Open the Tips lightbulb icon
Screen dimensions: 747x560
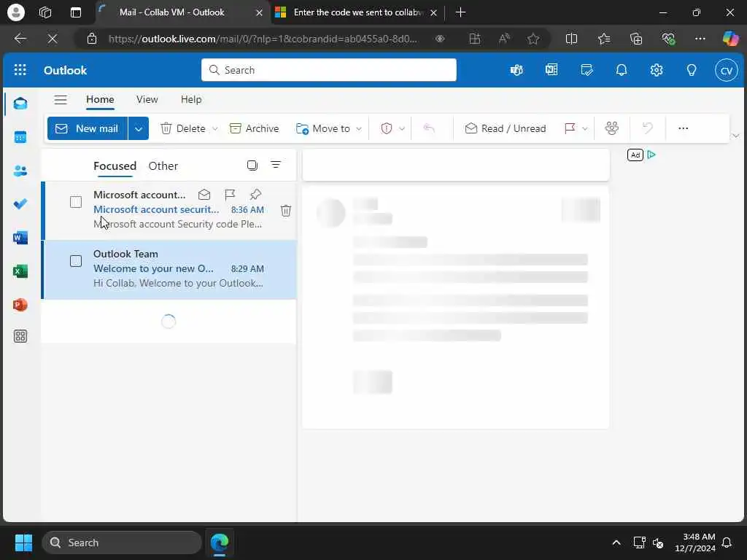point(692,70)
